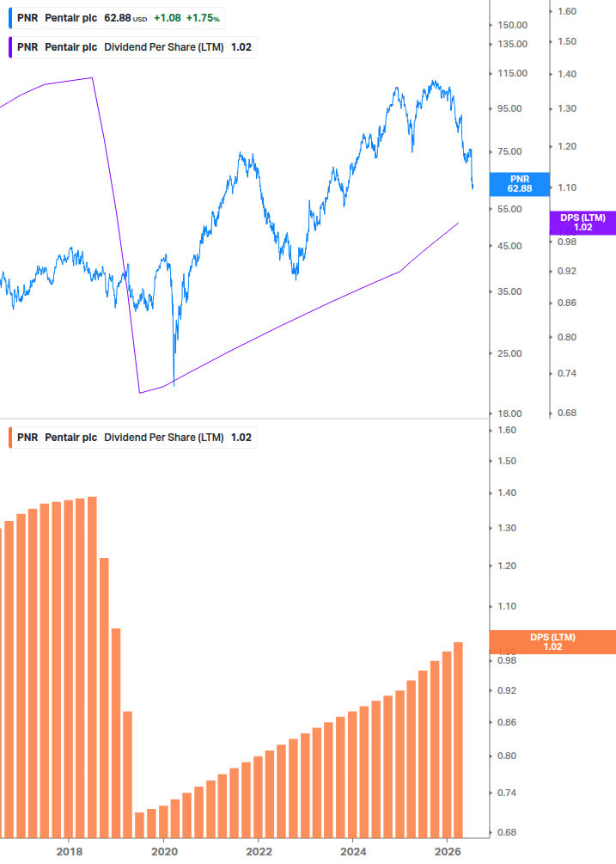The image size is (616, 864).
Task: Click the 2026 label on the time axis
Action: pos(448,852)
